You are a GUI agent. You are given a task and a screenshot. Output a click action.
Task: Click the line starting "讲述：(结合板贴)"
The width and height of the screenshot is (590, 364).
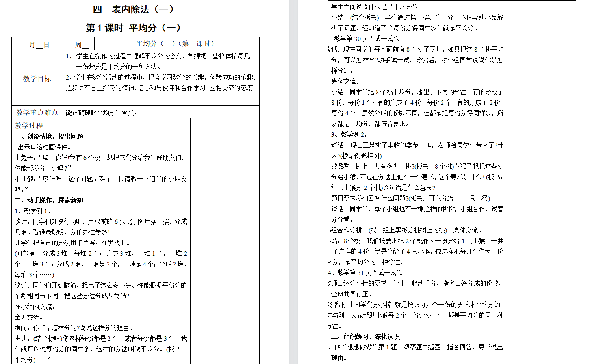(x=100, y=338)
